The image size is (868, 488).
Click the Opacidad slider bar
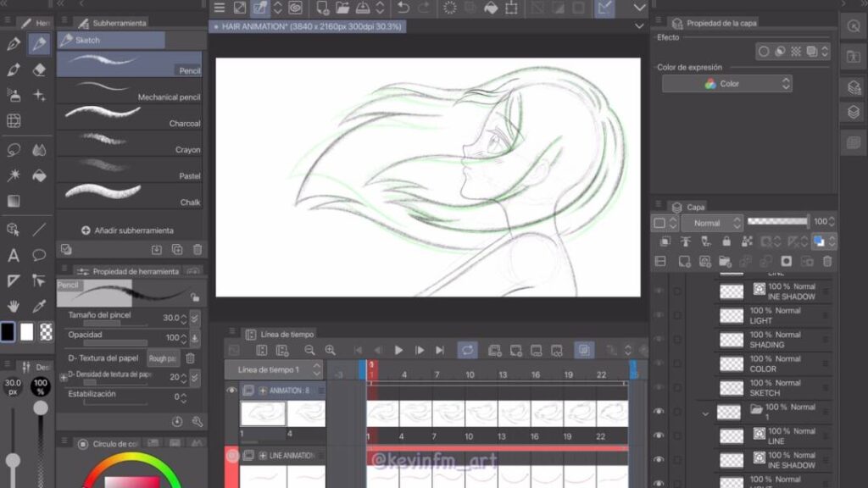[115, 343]
